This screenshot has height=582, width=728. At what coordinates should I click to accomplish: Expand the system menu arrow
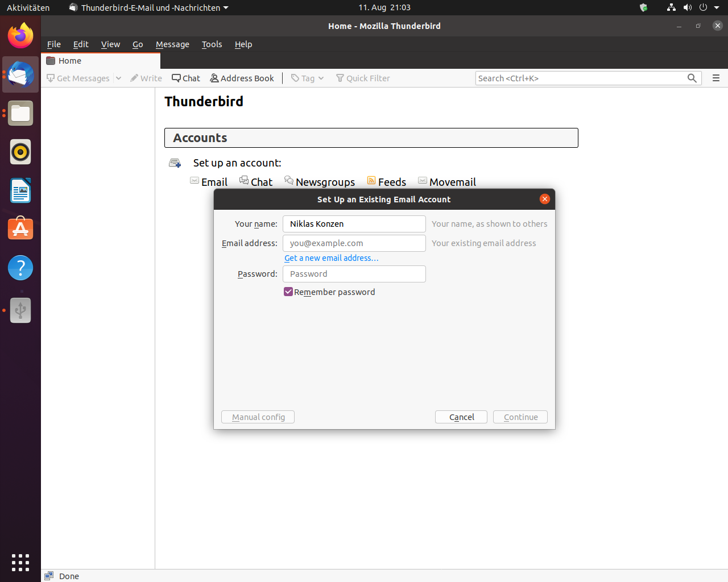pos(717,7)
